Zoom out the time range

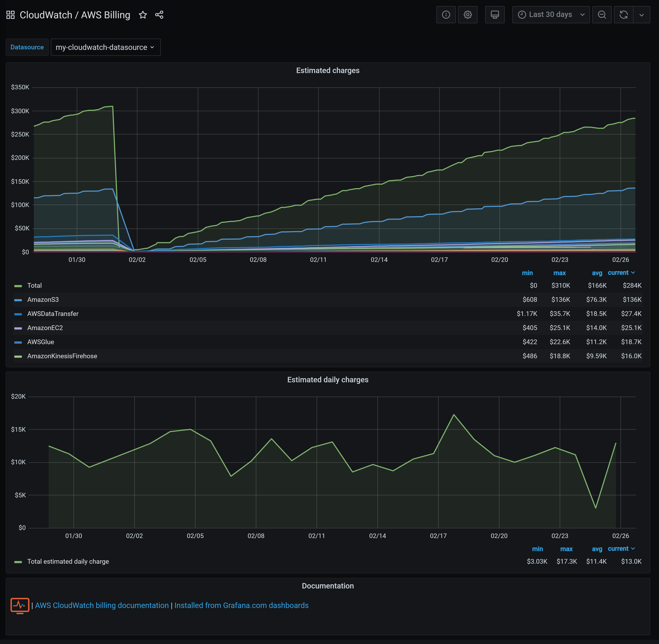[x=601, y=14]
